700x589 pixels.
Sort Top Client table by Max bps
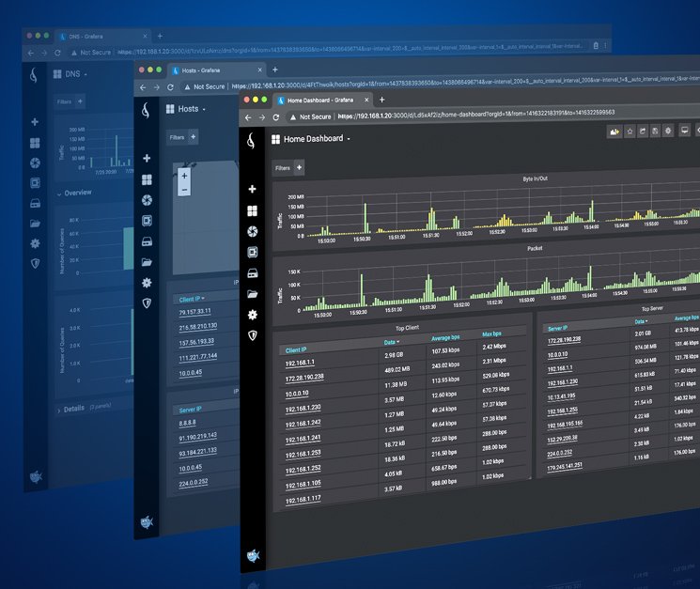491,333
